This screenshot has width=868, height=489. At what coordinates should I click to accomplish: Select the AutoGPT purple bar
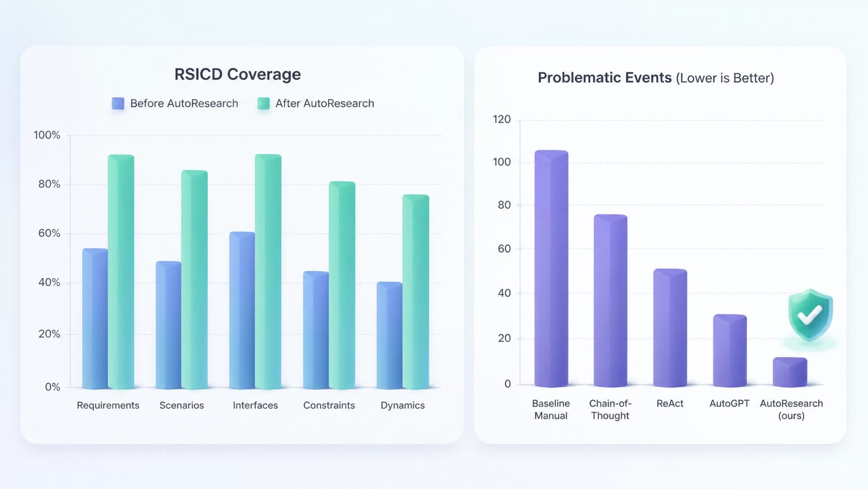[730, 351]
